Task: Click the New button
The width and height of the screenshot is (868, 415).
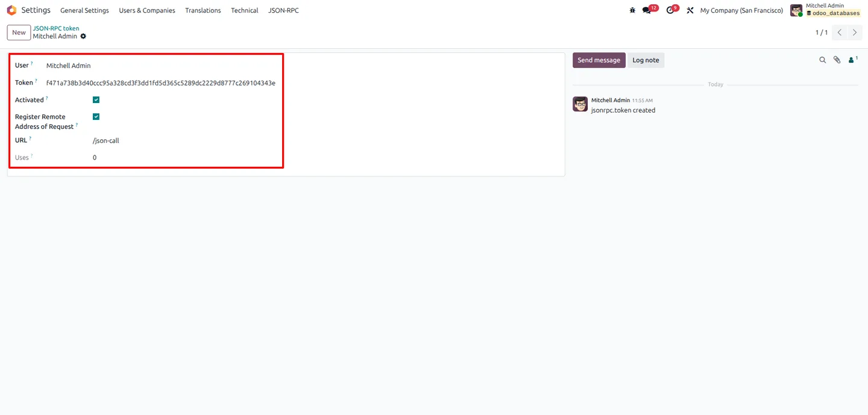Action: (19, 33)
